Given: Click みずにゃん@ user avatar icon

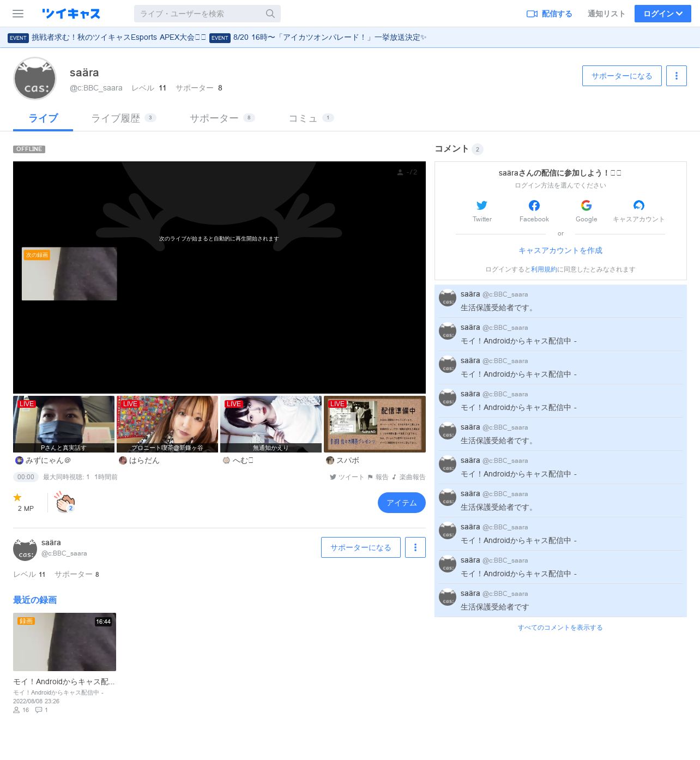Looking at the screenshot, I should click(x=19, y=461).
